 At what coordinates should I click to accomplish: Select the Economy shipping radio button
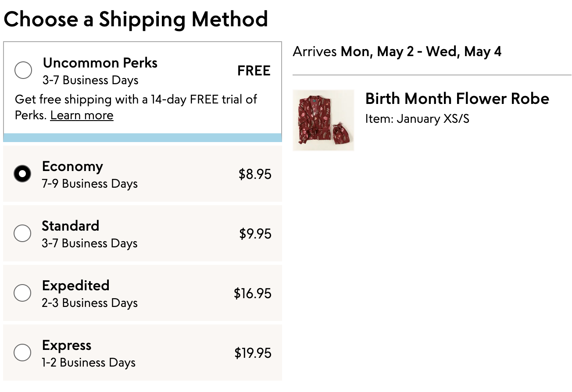pyautogui.click(x=22, y=174)
